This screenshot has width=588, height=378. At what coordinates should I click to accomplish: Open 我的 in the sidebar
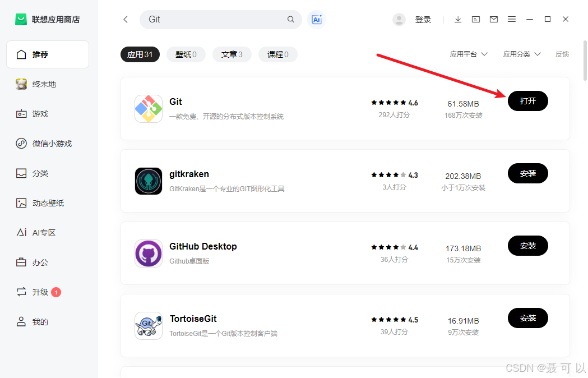point(48,322)
